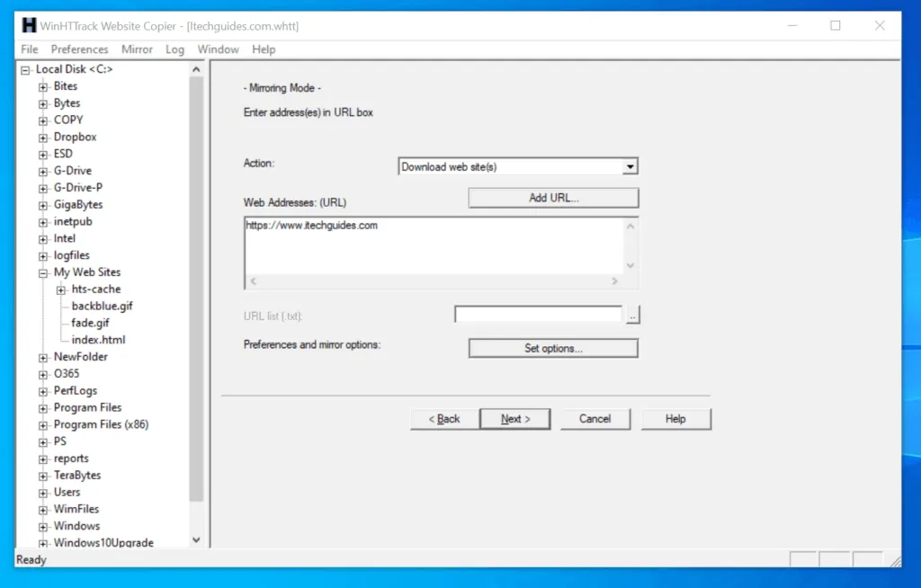This screenshot has height=588, width=921.
Task: Click the Cancel button
Action: [595, 419]
